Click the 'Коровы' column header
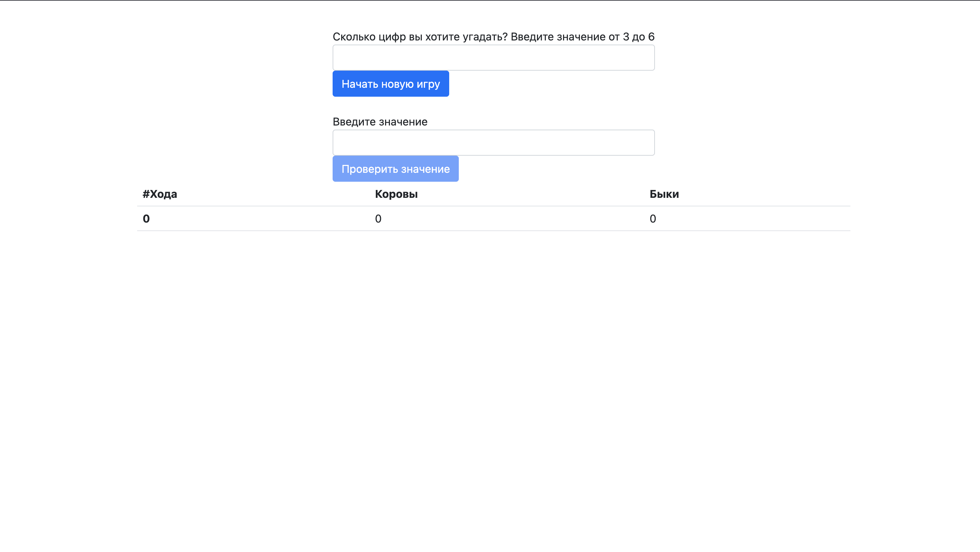The height and width of the screenshot is (552, 980). coord(396,194)
